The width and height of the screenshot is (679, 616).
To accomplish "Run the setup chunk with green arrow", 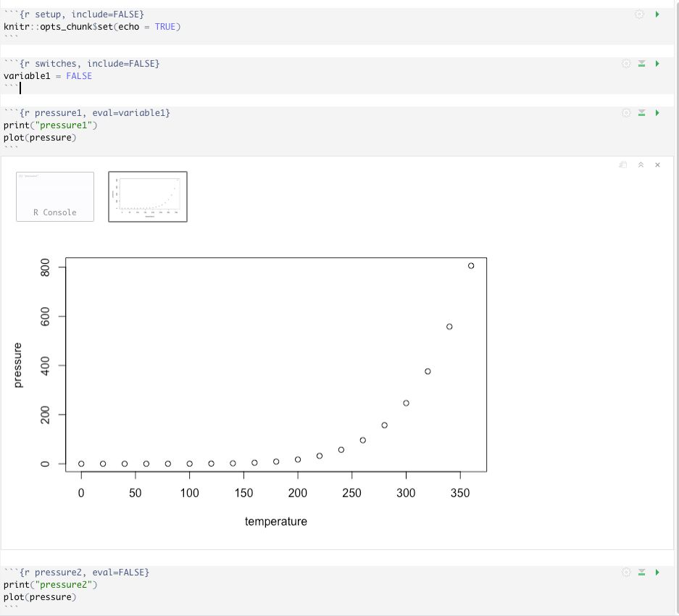I will point(657,14).
